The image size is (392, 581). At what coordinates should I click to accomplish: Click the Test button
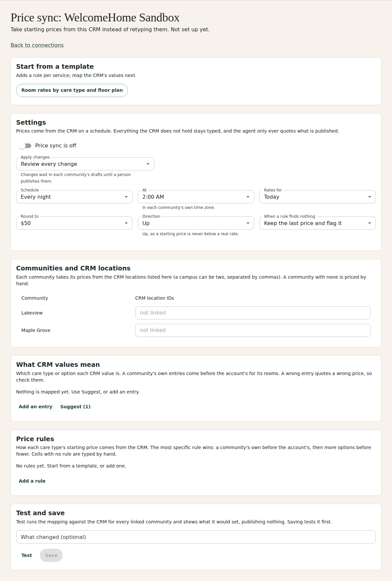point(27,555)
